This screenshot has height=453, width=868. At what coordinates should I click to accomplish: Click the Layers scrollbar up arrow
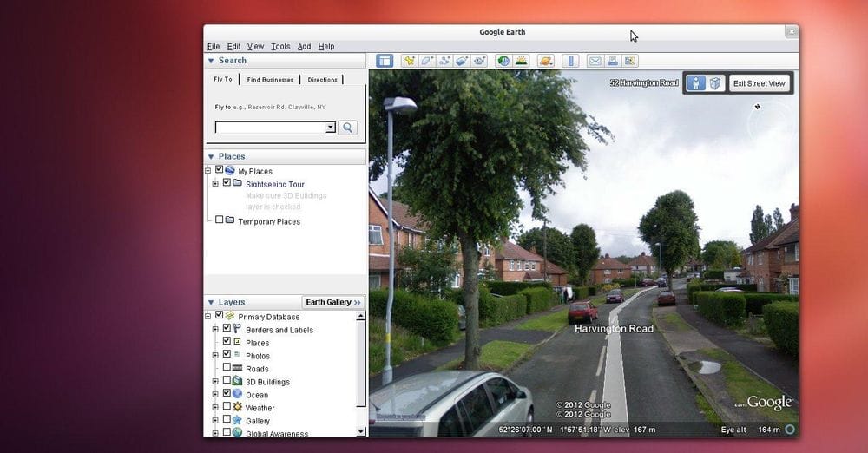click(361, 316)
